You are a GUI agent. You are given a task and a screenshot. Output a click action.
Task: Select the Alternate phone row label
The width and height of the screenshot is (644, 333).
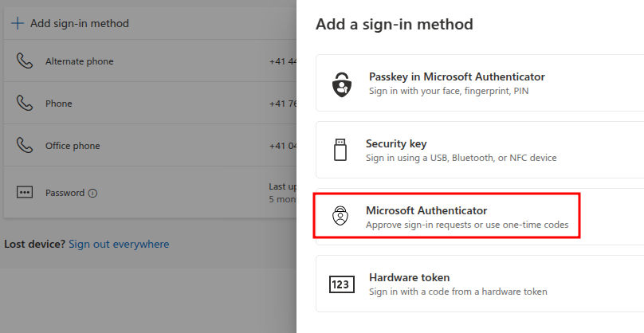pyautogui.click(x=79, y=61)
